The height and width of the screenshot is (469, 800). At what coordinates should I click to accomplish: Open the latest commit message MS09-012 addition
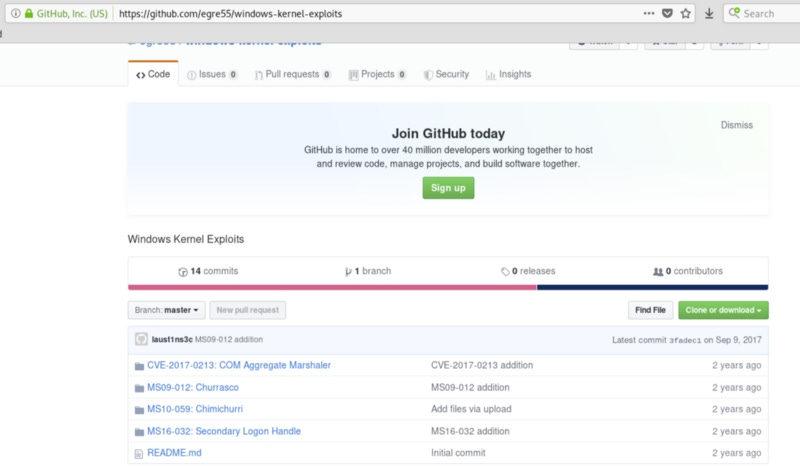229,339
